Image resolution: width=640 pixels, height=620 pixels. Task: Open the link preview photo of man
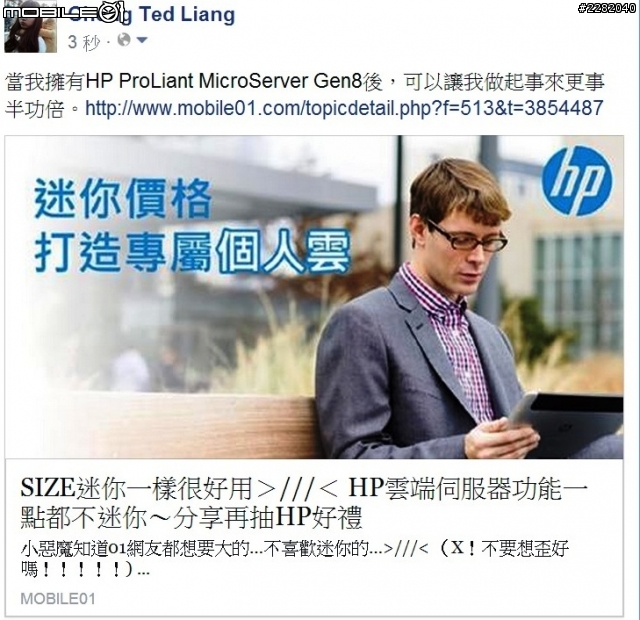314,297
